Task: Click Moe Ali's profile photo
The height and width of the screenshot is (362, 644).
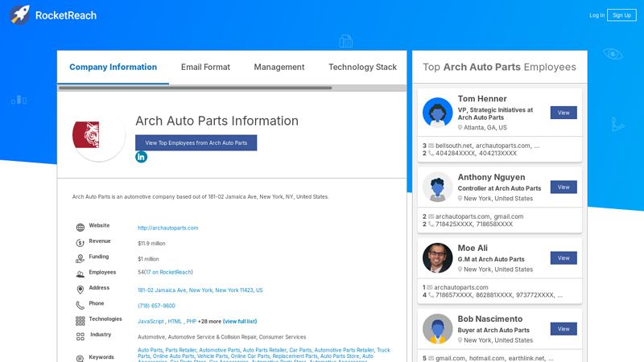Action: pos(437,257)
